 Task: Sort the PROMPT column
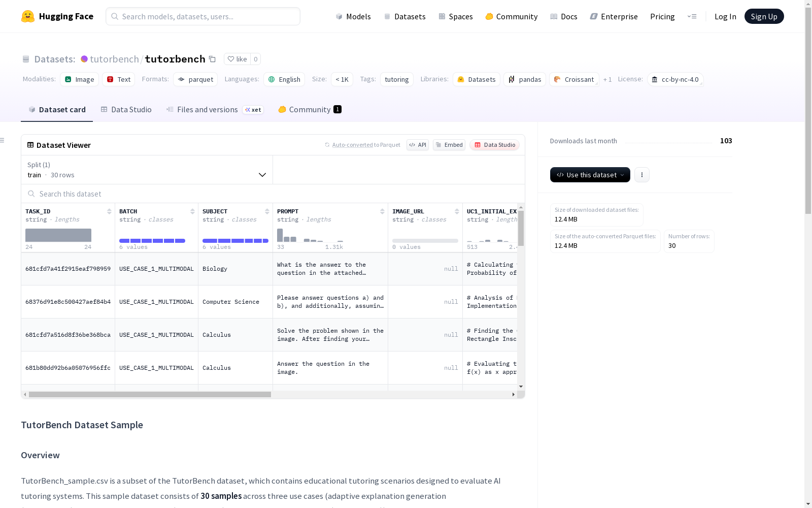(x=382, y=211)
